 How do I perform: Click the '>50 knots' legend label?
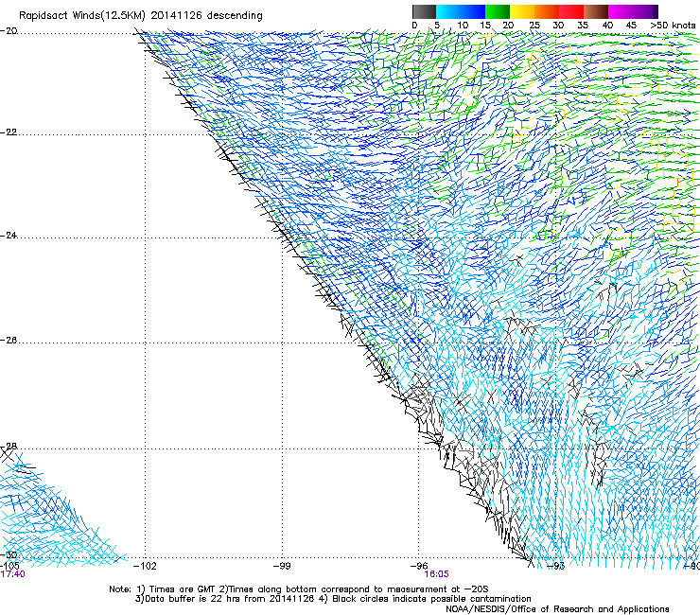click(x=673, y=26)
